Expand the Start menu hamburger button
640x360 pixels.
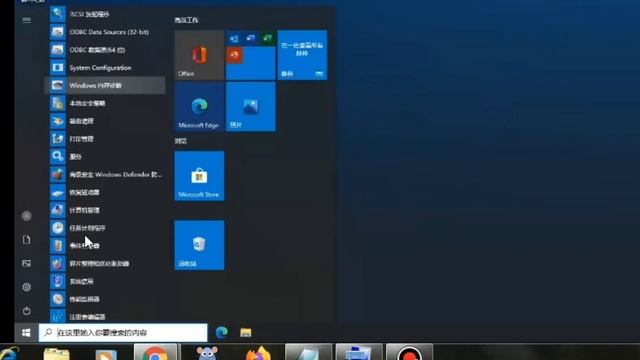click(27, 20)
